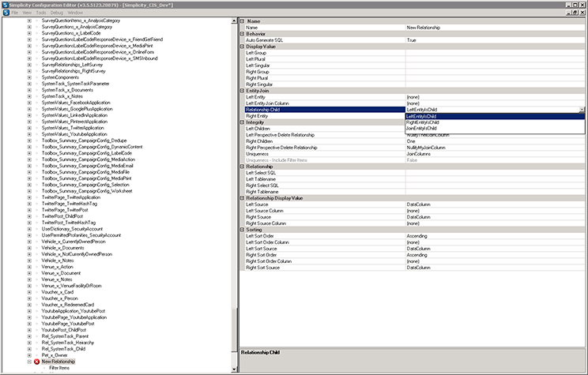The height and width of the screenshot is (375, 588).
Task: Click the tree panel vertical scrollbar thumb
Action: tap(235, 331)
